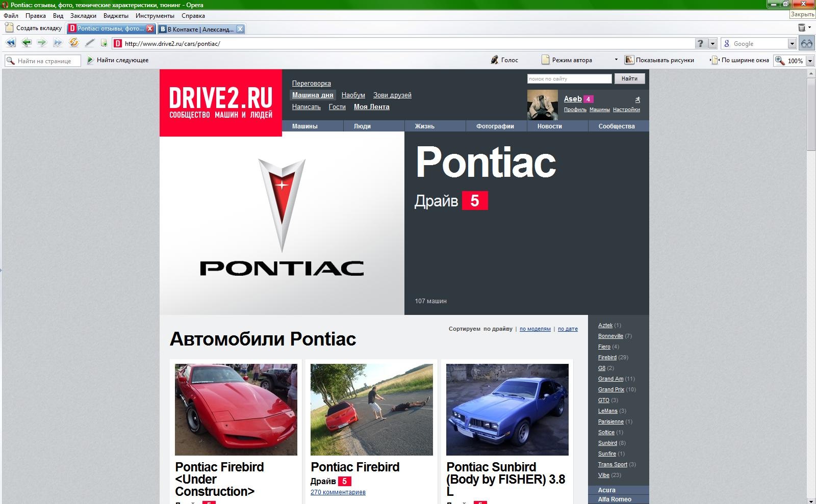
Task: Click the wand (password) toolbar icon
Action: [90, 43]
